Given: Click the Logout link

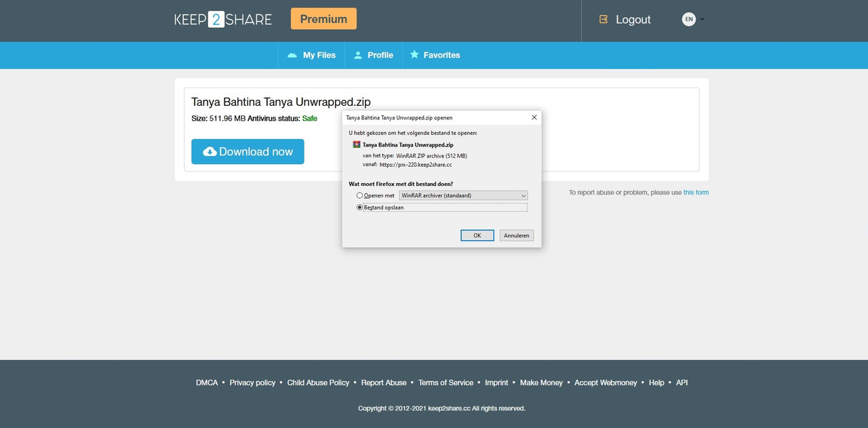Looking at the screenshot, I should tap(633, 19).
